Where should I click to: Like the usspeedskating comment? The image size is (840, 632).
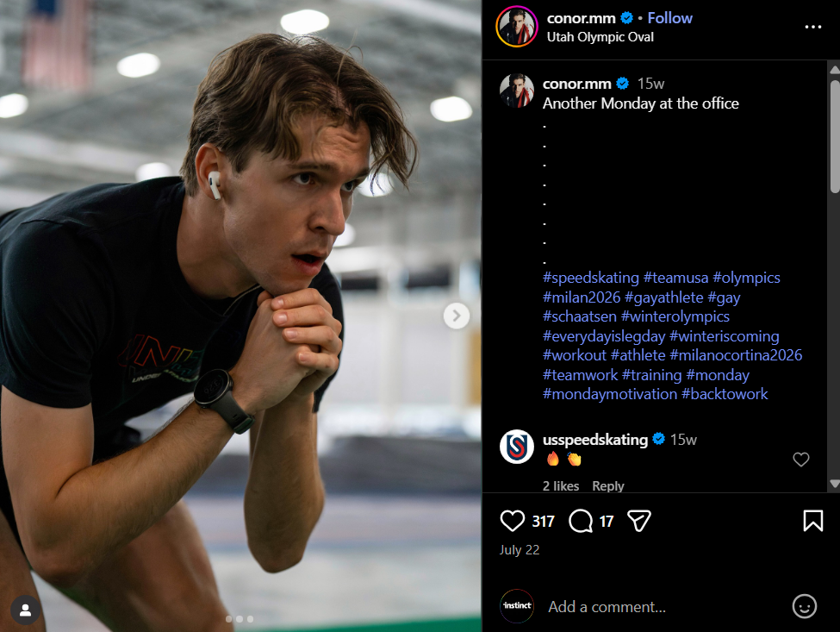click(x=801, y=460)
